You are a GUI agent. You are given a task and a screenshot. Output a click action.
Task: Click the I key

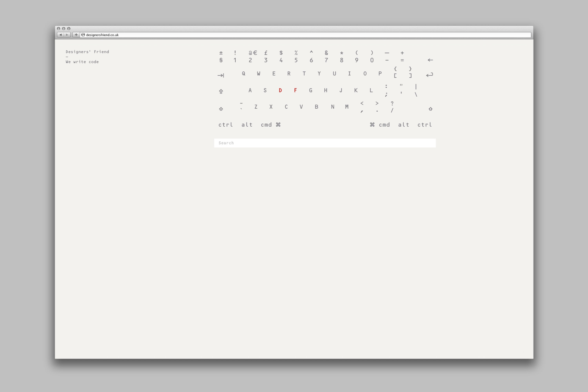point(349,73)
